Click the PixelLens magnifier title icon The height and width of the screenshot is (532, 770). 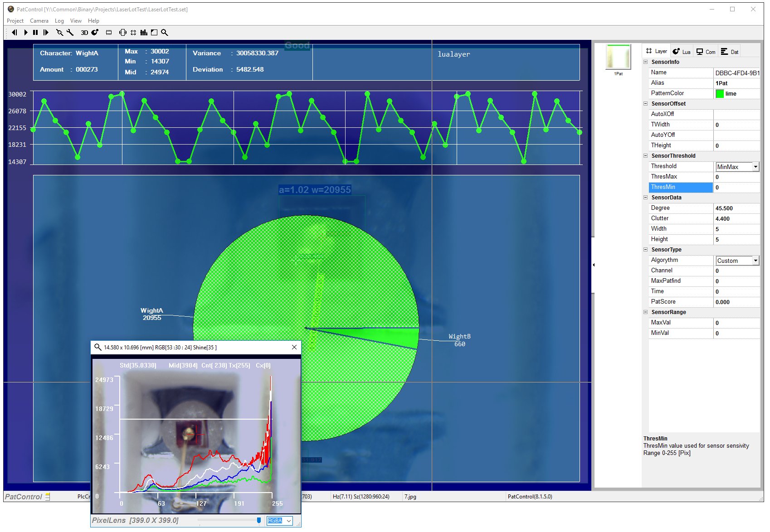click(97, 347)
